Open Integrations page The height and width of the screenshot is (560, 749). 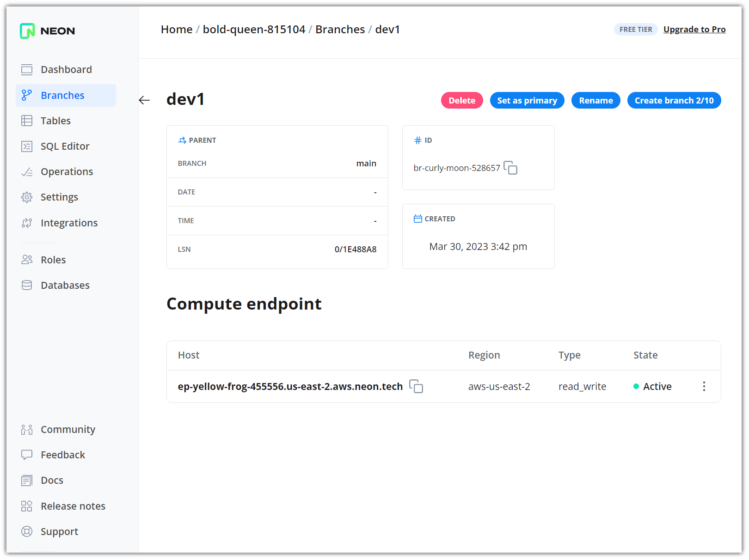click(x=66, y=223)
